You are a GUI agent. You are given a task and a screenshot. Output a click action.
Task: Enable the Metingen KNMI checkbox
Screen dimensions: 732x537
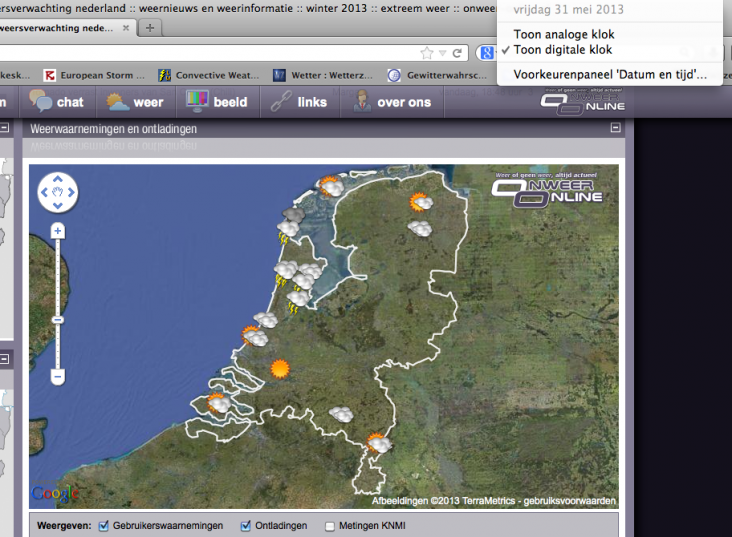click(330, 525)
